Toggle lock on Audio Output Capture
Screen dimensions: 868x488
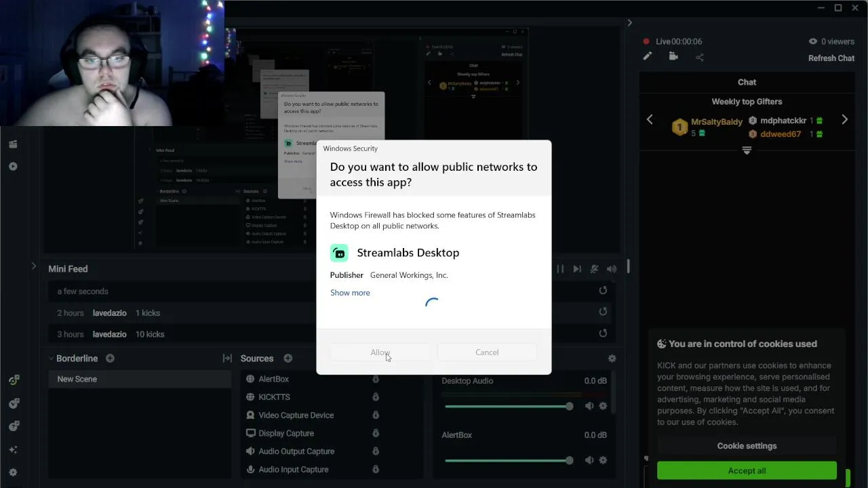375,451
